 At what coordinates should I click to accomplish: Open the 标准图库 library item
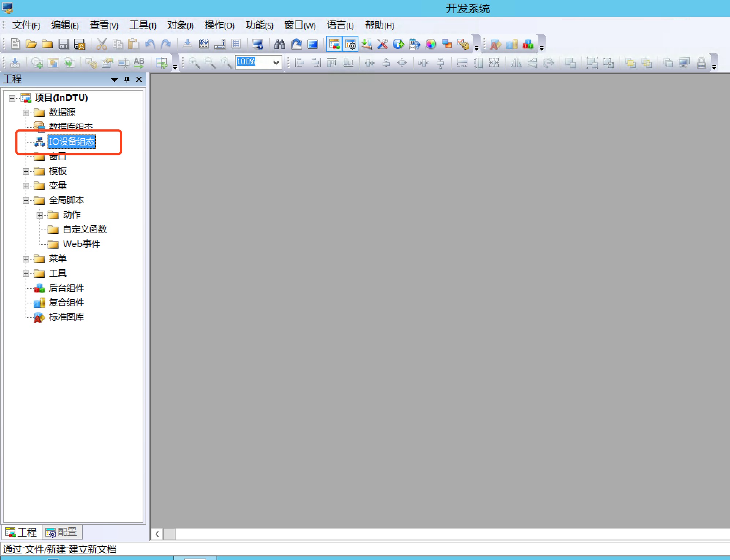(66, 317)
